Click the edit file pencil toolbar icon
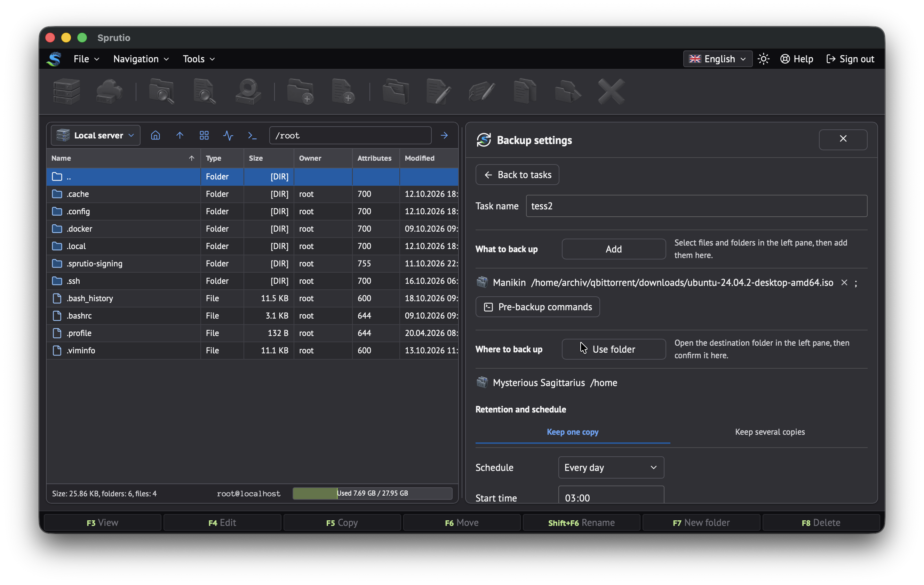The image size is (924, 585). [x=439, y=91]
